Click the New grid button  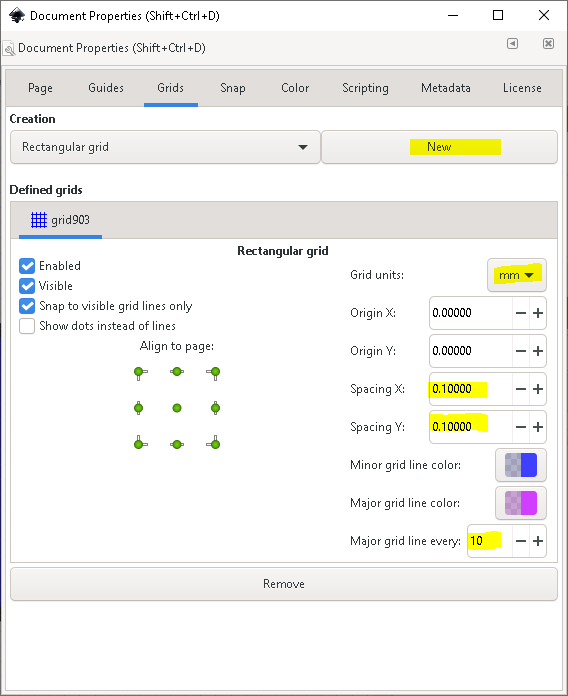click(439, 147)
